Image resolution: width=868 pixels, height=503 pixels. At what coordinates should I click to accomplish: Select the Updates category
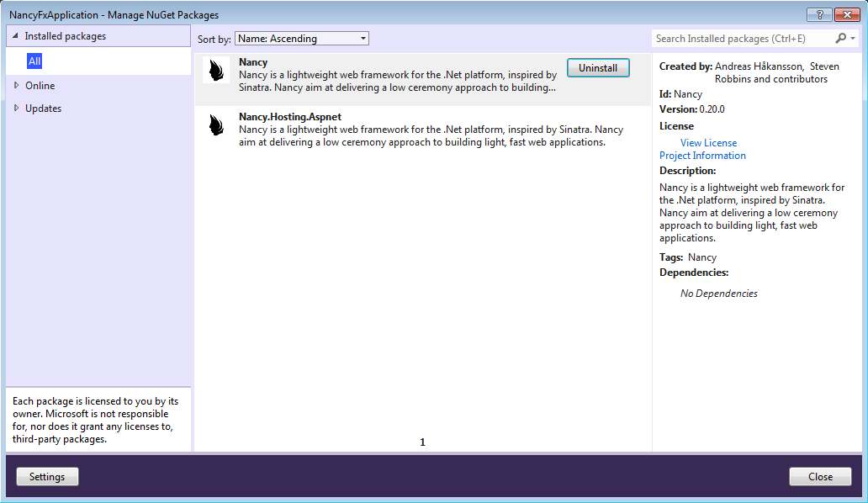pyautogui.click(x=43, y=109)
